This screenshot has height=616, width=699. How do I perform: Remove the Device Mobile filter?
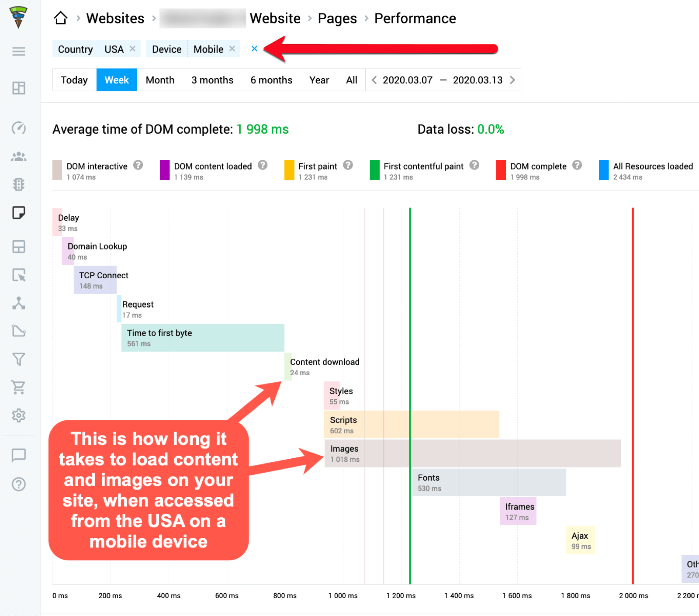coord(232,49)
